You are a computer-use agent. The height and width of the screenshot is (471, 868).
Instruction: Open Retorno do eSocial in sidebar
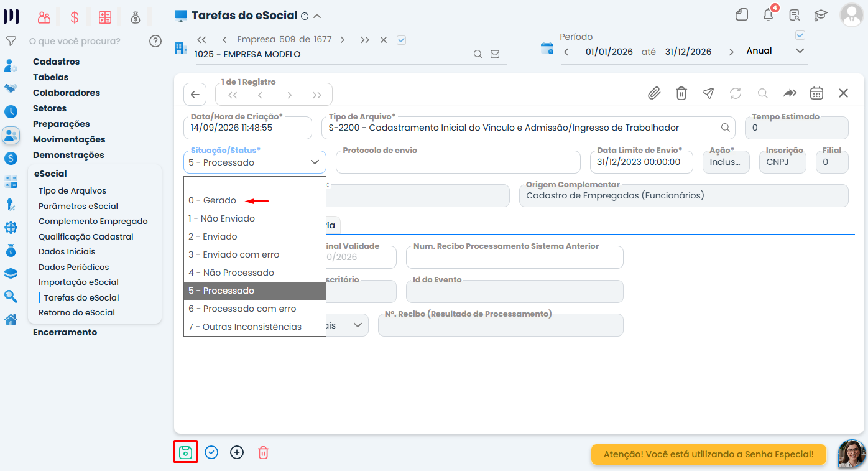coord(76,313)
